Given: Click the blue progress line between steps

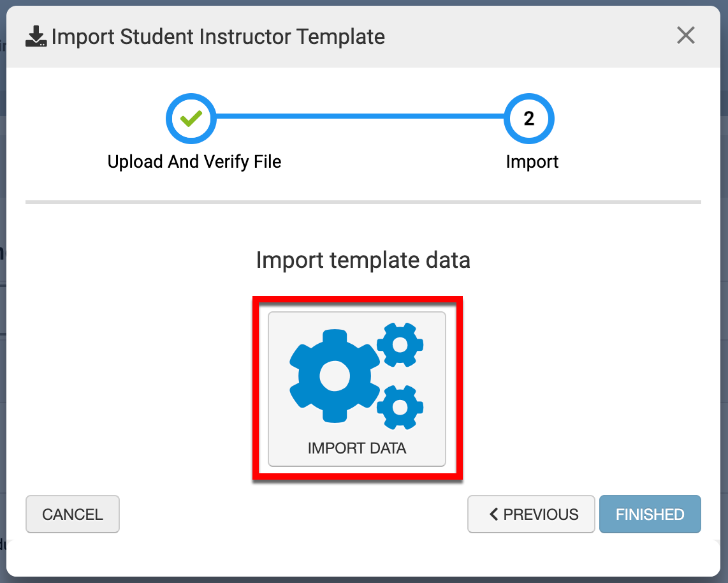Looking at the screenshot, I should [x=360, y=117].
